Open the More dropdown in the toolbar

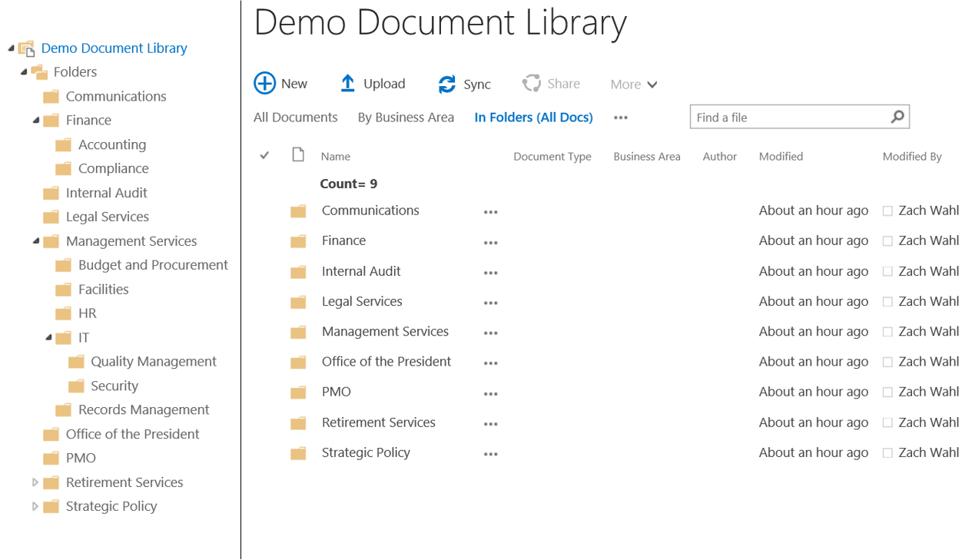click(633, 83)
